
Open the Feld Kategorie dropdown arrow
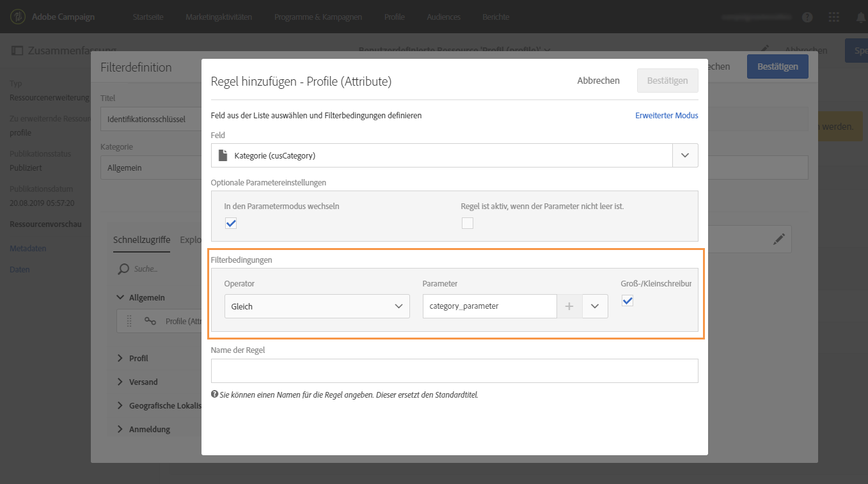click(685, 155)
